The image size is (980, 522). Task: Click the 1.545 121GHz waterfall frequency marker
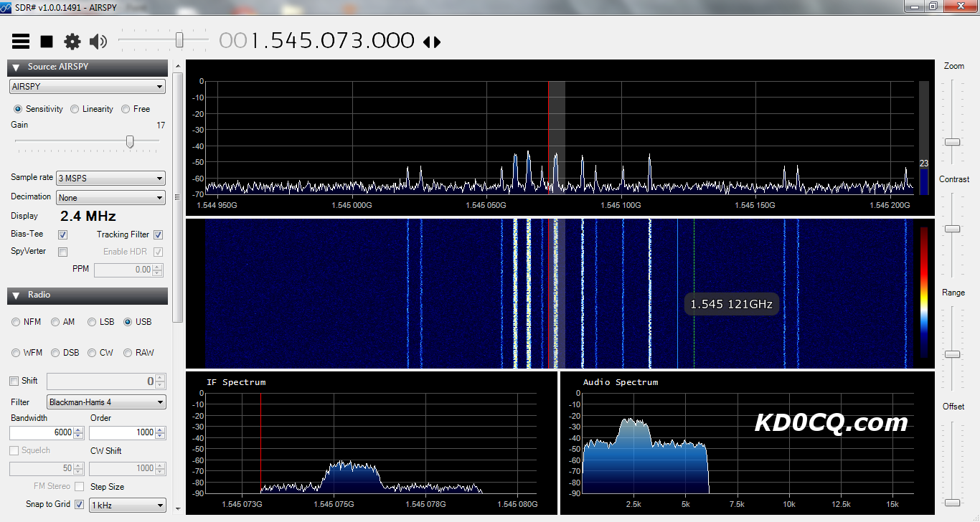pyautogui.click(x=731, y=304)
